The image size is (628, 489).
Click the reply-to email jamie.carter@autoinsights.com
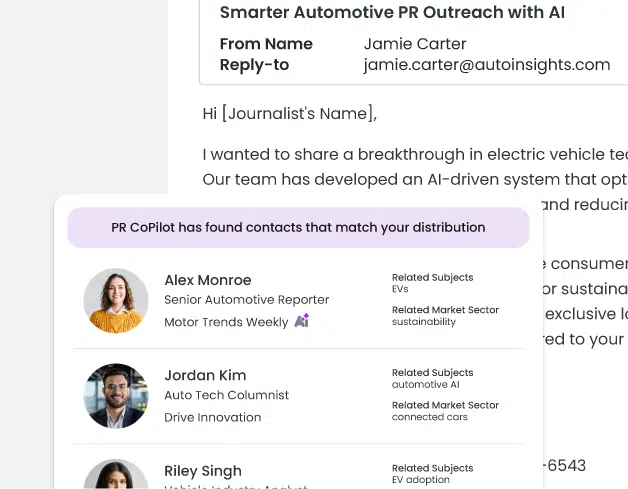tap(487, 65)
